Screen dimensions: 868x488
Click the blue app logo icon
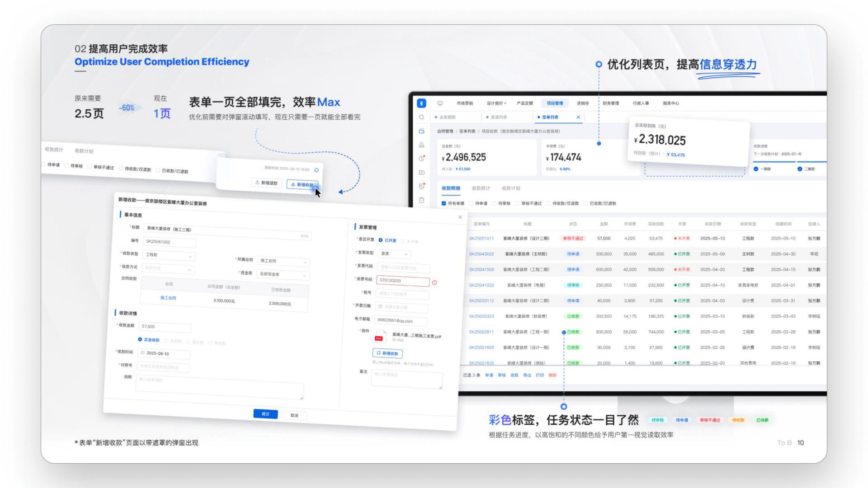tap(421, 103)
